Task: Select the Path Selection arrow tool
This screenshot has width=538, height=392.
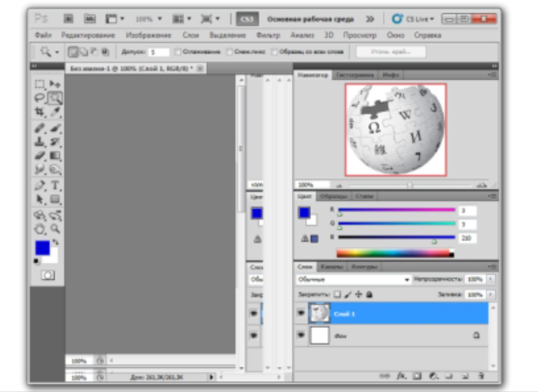Action: click(40, 199)
